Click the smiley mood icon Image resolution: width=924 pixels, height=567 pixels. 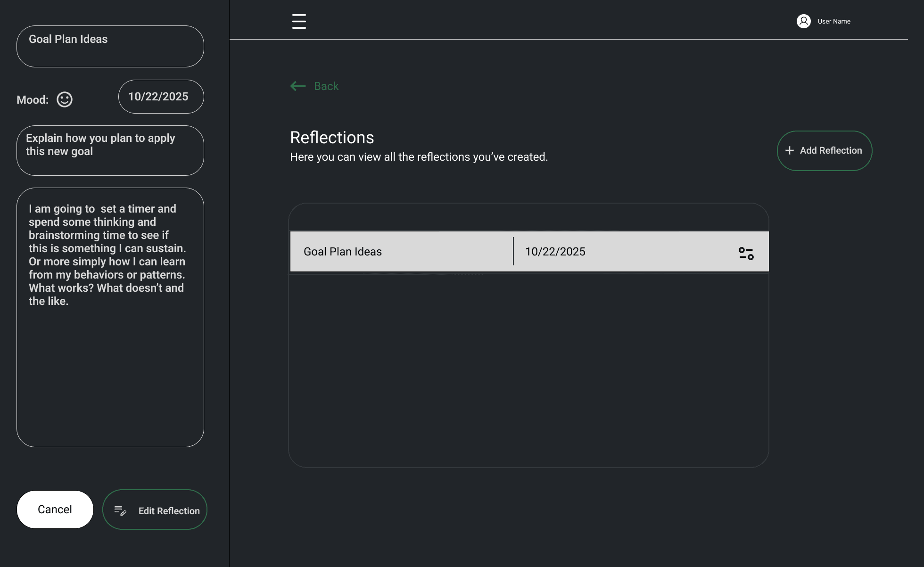(x=65, y=99)
